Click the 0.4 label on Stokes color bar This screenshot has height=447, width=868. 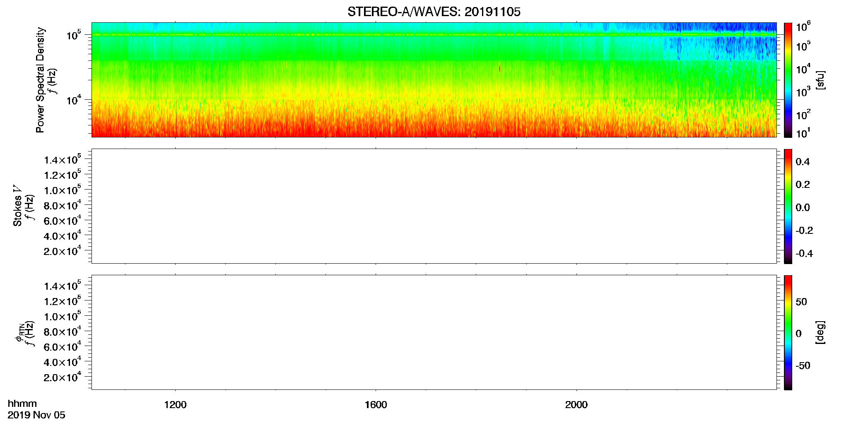click(803, 162)
